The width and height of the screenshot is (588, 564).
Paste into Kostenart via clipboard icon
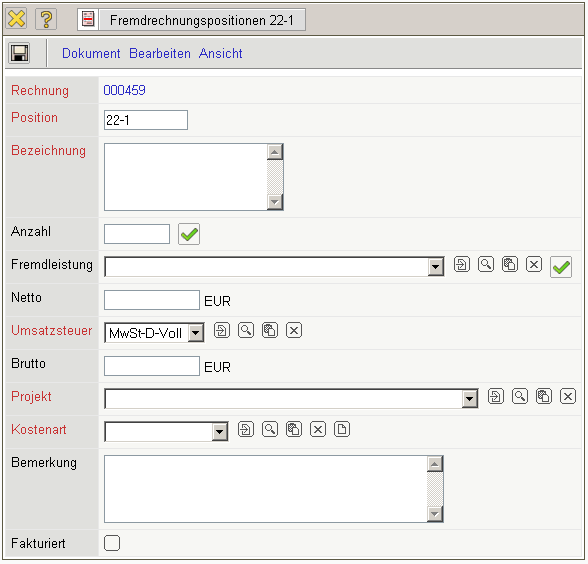coord(294,429)
